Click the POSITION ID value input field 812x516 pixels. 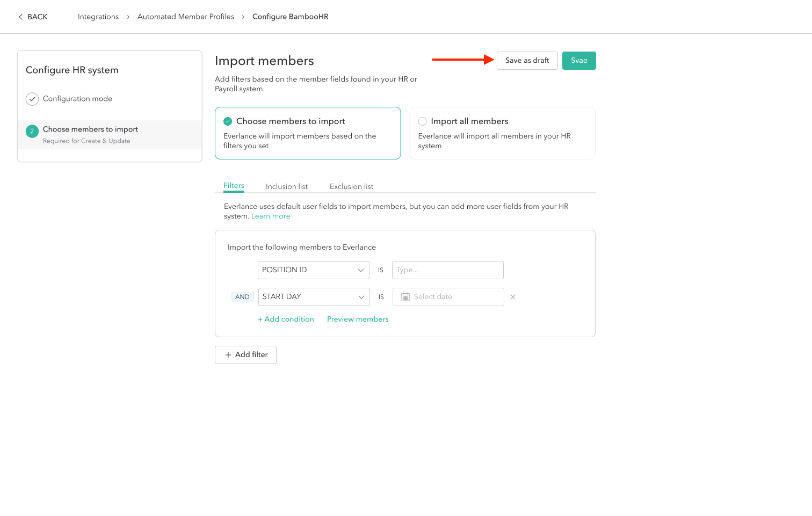point(447,270)
